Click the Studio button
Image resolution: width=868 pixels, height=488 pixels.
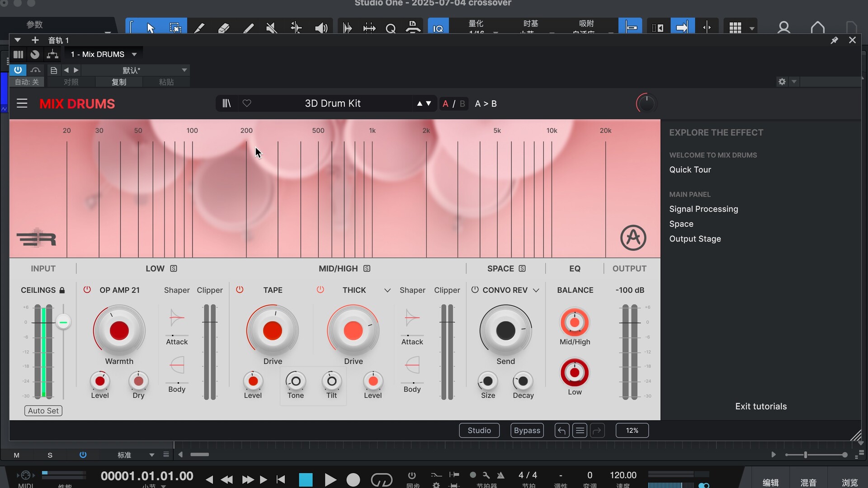(479, 431)
